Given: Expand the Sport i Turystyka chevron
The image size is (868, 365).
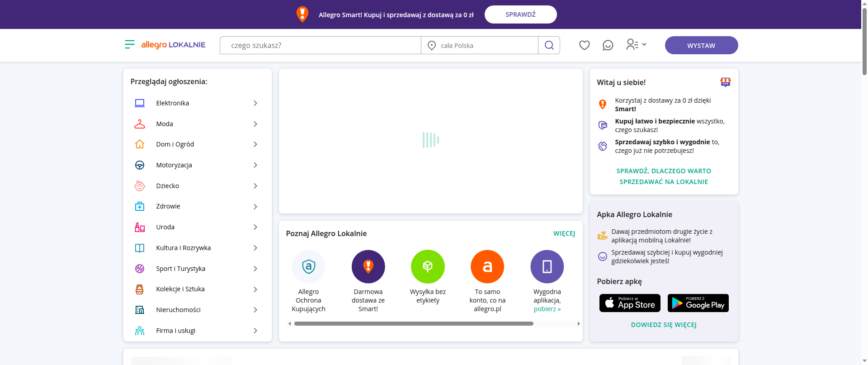Looking at the screenshot, I should click(255, 269).
